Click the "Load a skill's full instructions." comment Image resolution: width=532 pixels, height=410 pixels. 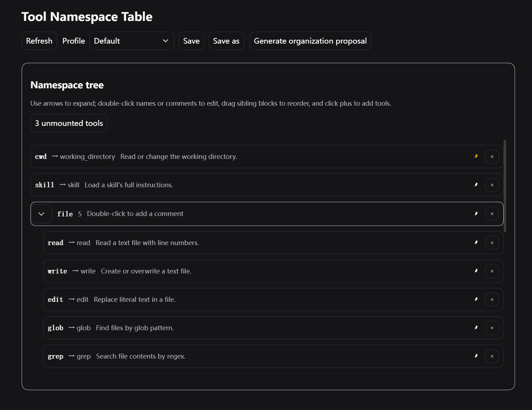point(129,185)
